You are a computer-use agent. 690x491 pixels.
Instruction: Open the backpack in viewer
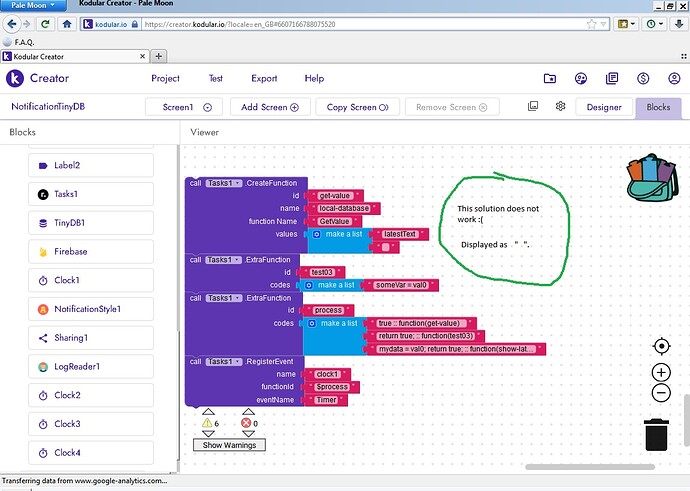[x=652, y=178]
